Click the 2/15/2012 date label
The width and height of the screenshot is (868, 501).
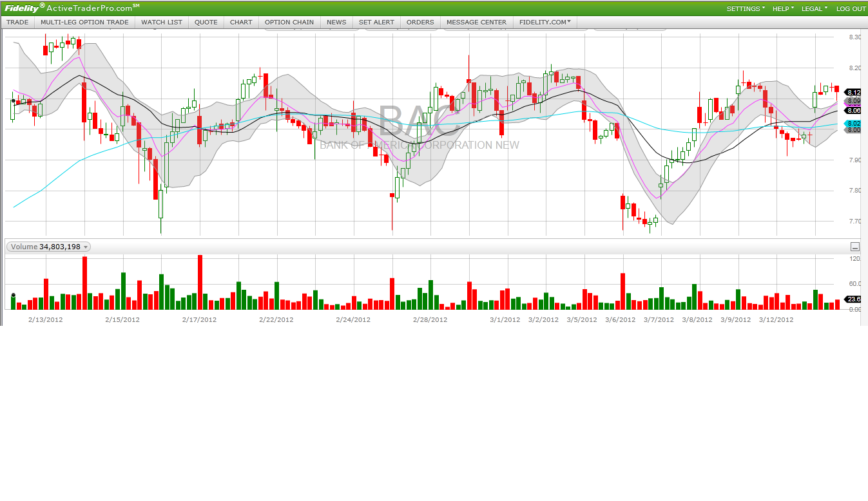(x=122, y=319)
